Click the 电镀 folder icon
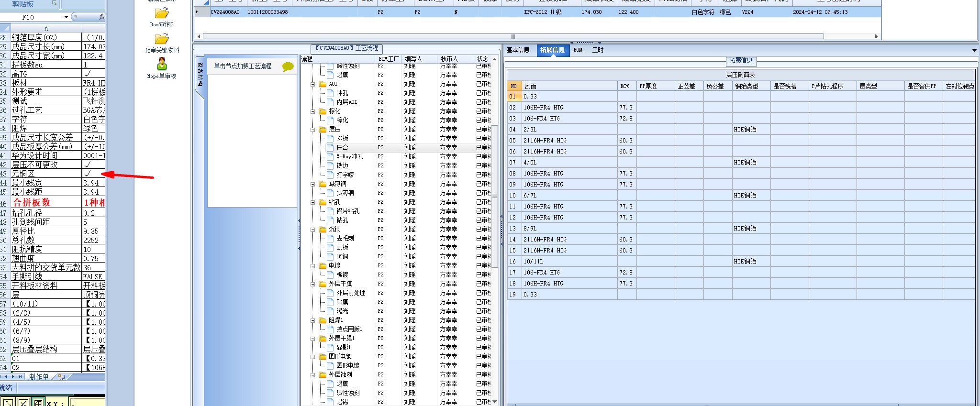This screenshot has height=406, width=980. (x=323, y=266)
